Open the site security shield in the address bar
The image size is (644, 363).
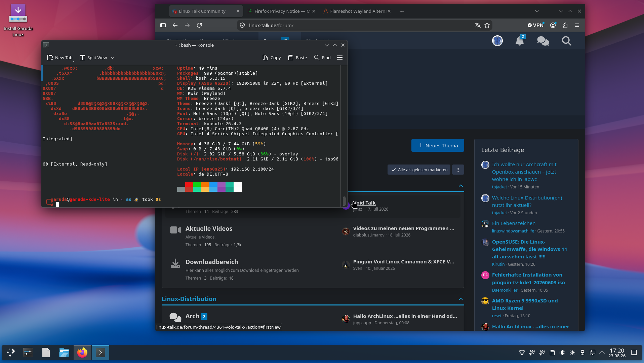(x=242, y=25)
